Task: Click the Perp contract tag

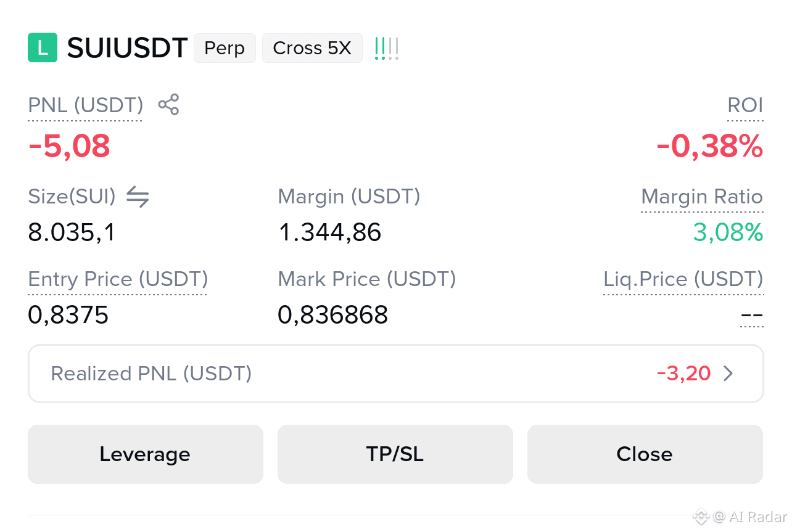Action: (225, 48)
